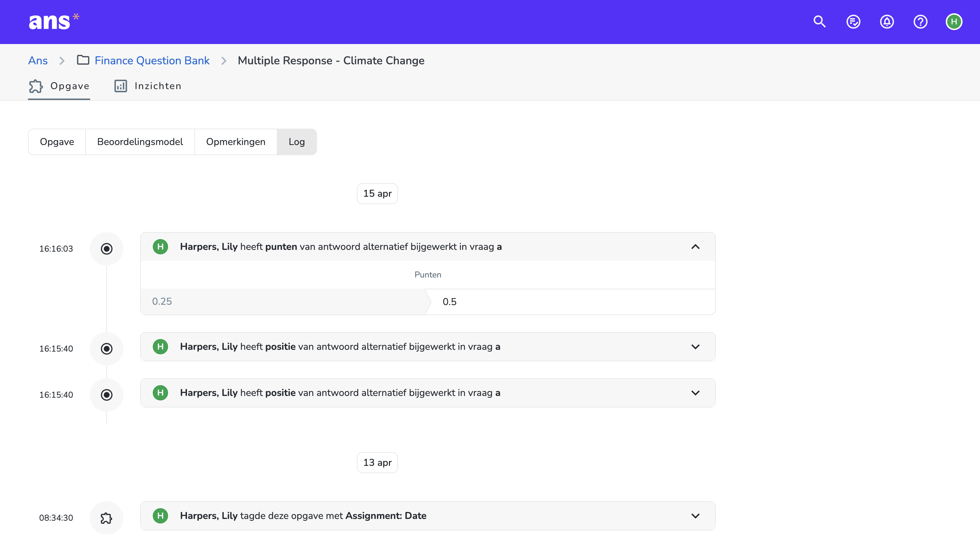The height and width of the screenshot is (534, 980).
Task: Select the Opgave sub-tab button
Action: pyautogui.click(x=57, y=142)
